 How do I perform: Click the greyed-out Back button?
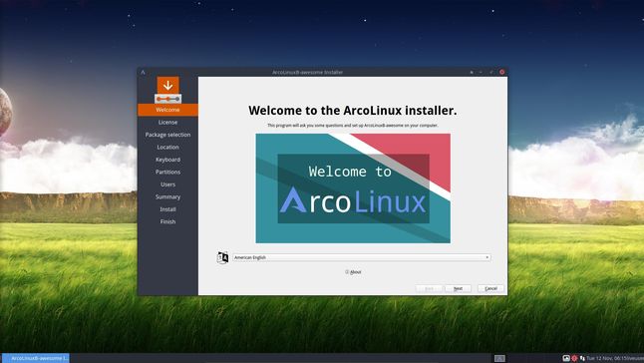point(429,288)
